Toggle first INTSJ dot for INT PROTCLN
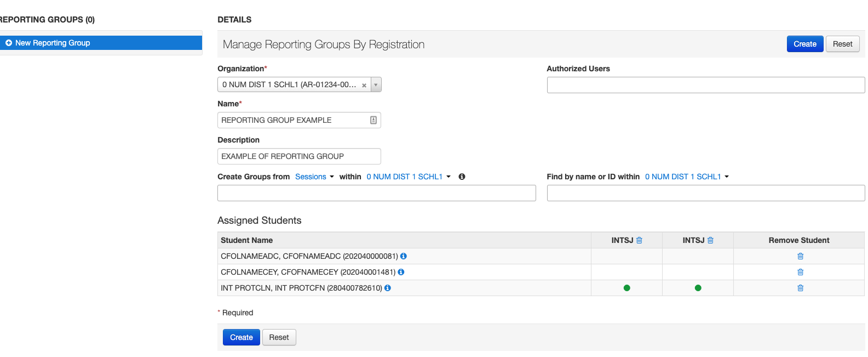868x357 pixels. tap(626, 288)
